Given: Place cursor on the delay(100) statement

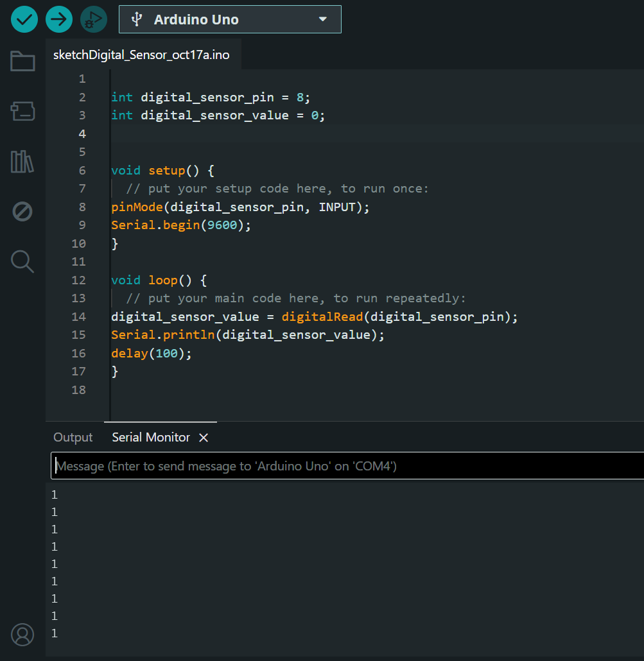Looking at the screenshot, I should (152, 354).
